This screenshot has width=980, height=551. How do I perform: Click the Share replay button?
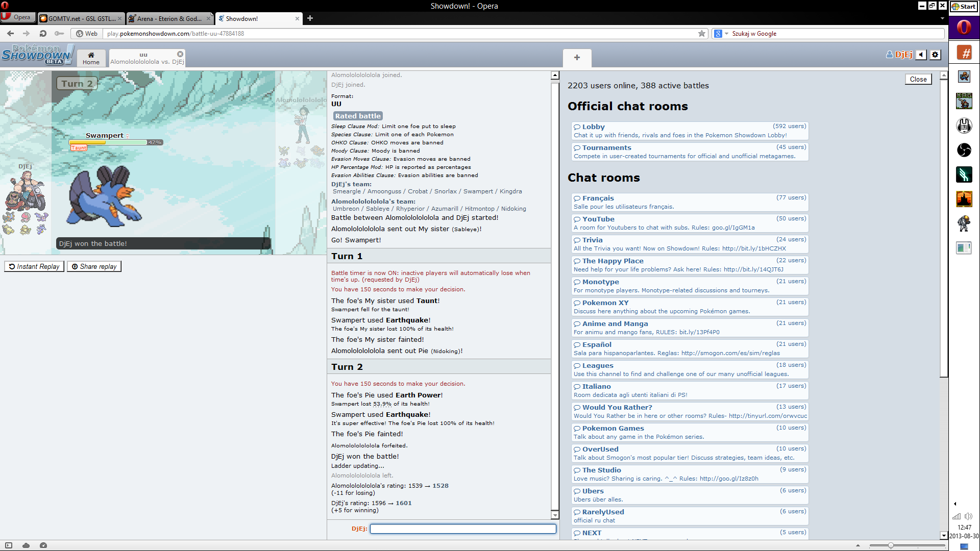click(94, 266)
